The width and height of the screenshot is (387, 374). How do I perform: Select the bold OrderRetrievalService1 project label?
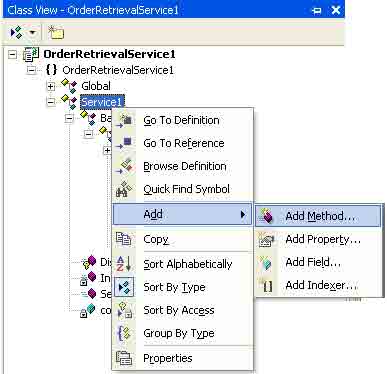point(109,54)
